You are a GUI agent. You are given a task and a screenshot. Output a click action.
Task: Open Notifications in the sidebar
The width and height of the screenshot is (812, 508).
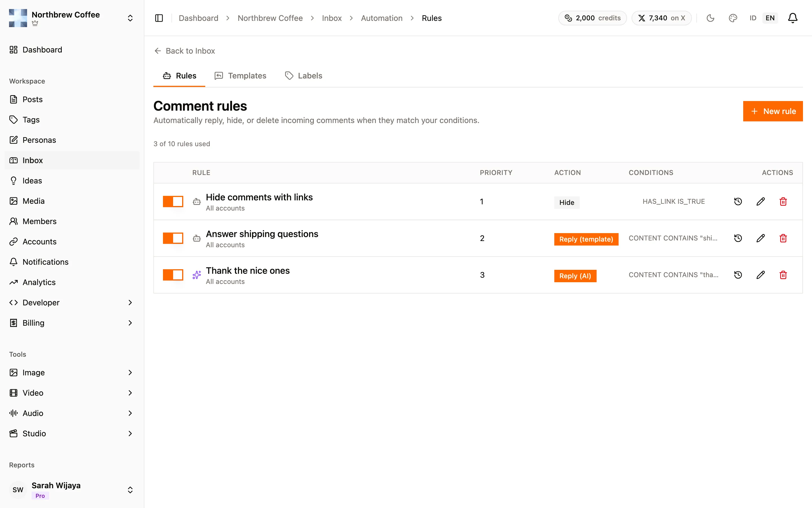click(72, 262)
